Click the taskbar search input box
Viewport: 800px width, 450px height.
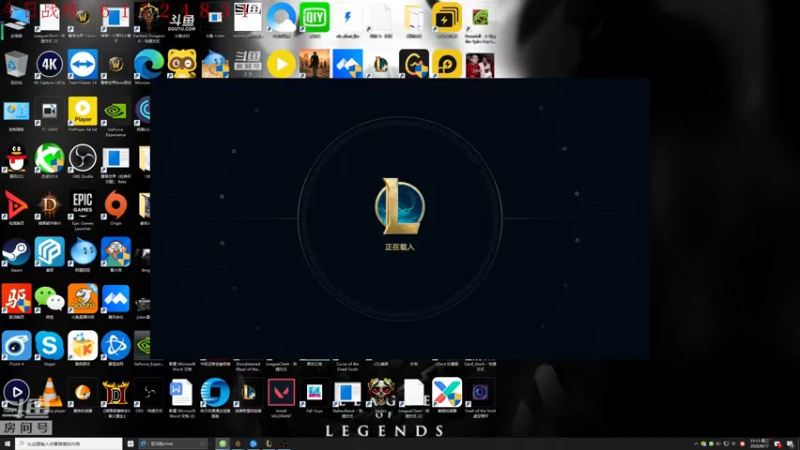point(69,444)
